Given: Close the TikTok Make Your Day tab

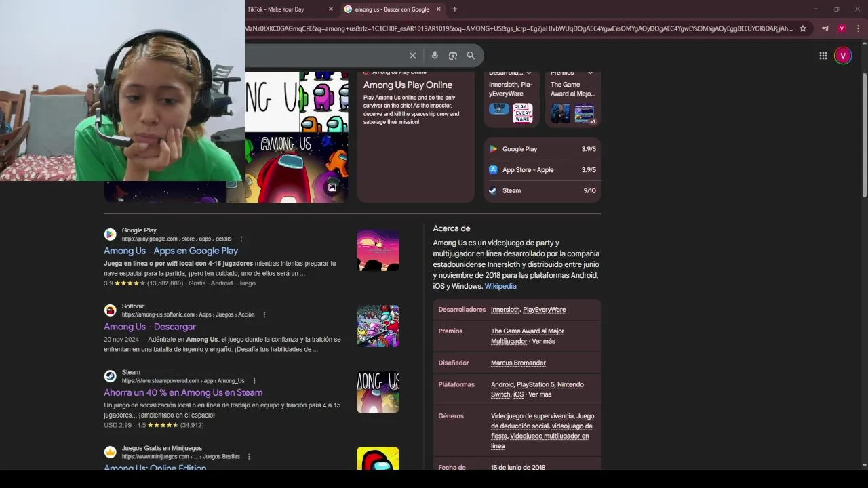Looking at the screenshot, I should [331, 9].
